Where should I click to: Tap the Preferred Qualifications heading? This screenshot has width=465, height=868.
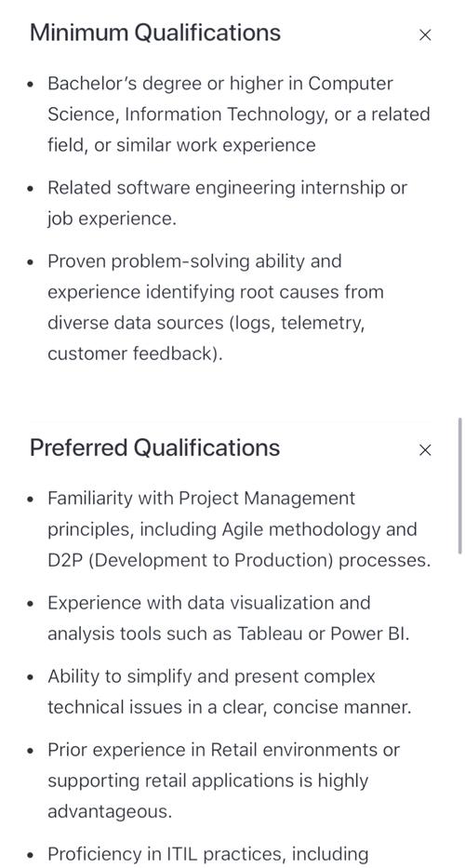[x=154, y=447]
